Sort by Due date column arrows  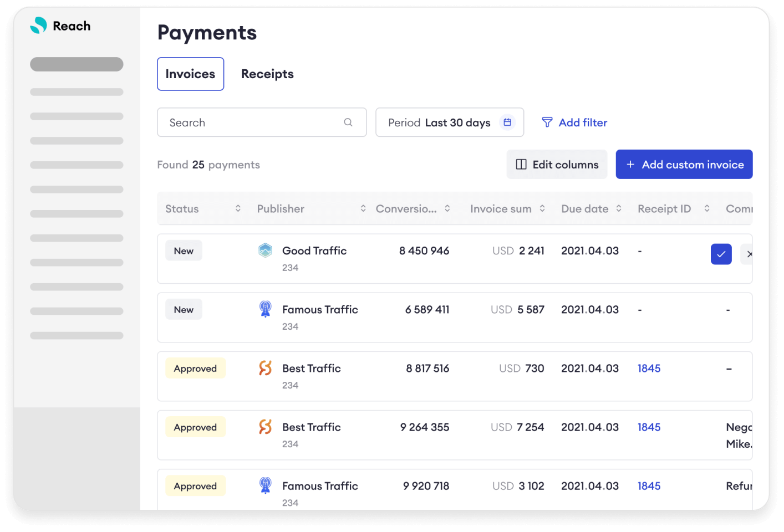point(619,208)
